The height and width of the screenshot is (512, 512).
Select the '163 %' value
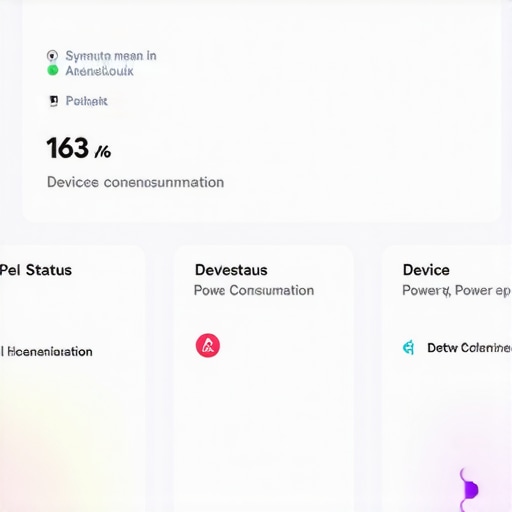79,148
